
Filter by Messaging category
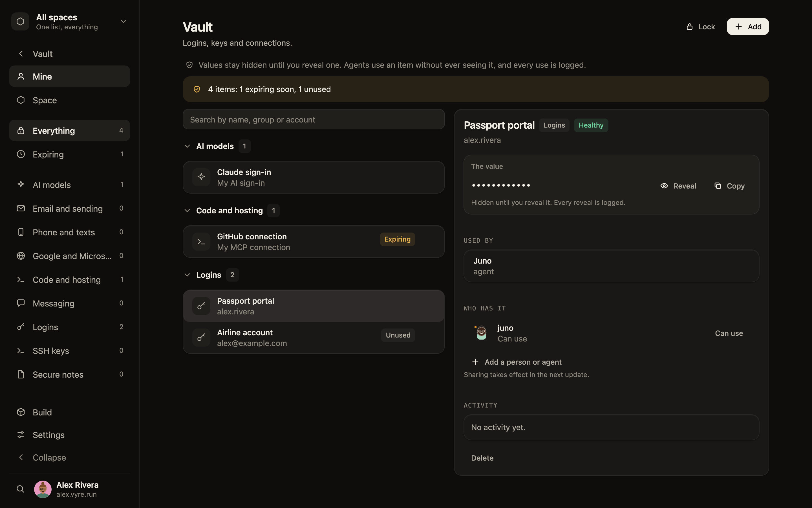pyautogui.click(x=69, y=303)
